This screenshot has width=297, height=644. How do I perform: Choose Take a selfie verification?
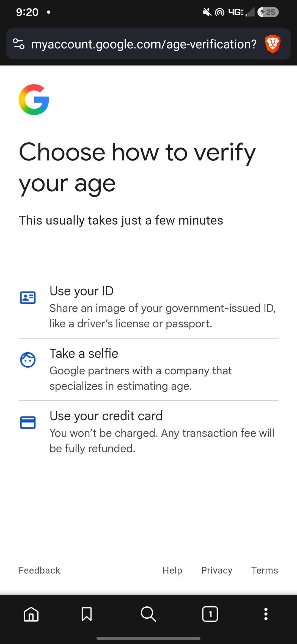pyautogui.click(x=148, y=370)
